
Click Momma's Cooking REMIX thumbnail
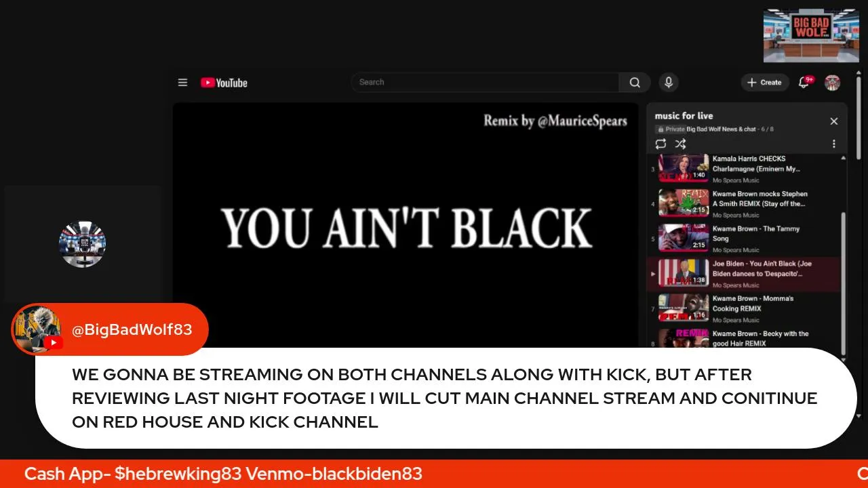[684, 308]
